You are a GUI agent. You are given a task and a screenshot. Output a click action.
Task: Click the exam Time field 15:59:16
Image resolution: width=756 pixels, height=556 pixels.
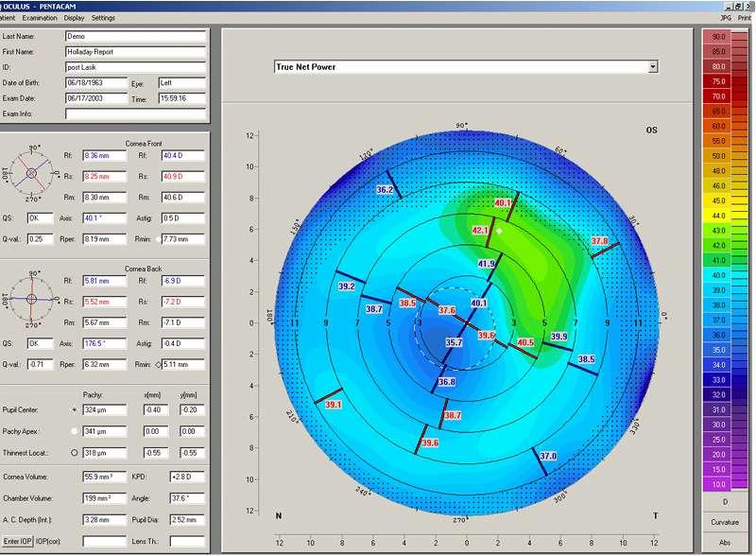(181, 98)
